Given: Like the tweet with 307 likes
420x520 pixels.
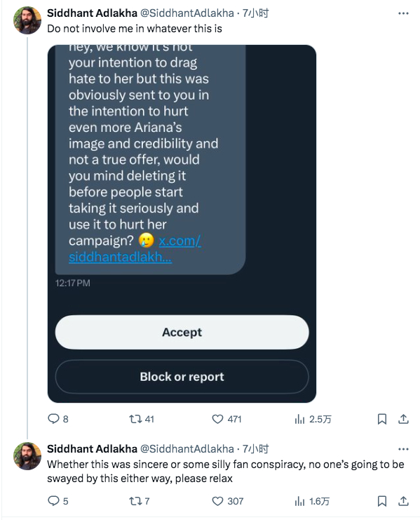Looking at the screenshot, I should pyautogui.click(x=228, y=501).
